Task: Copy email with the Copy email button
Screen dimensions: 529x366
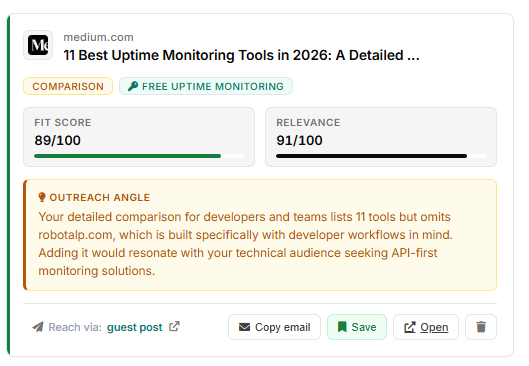Action: point(274,327)
